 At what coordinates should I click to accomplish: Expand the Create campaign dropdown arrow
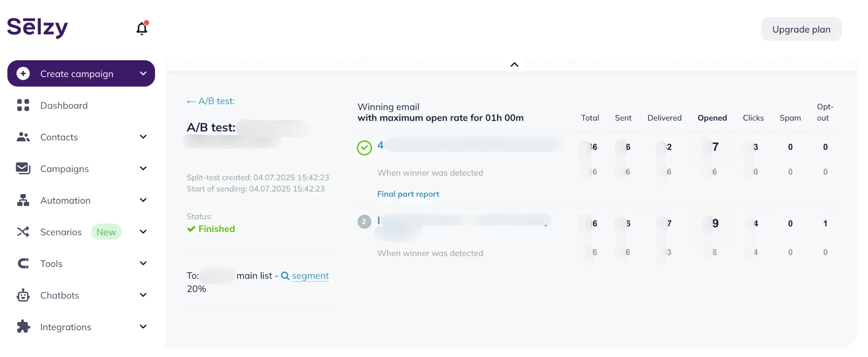pyautogui.click(x=143, y=74)
